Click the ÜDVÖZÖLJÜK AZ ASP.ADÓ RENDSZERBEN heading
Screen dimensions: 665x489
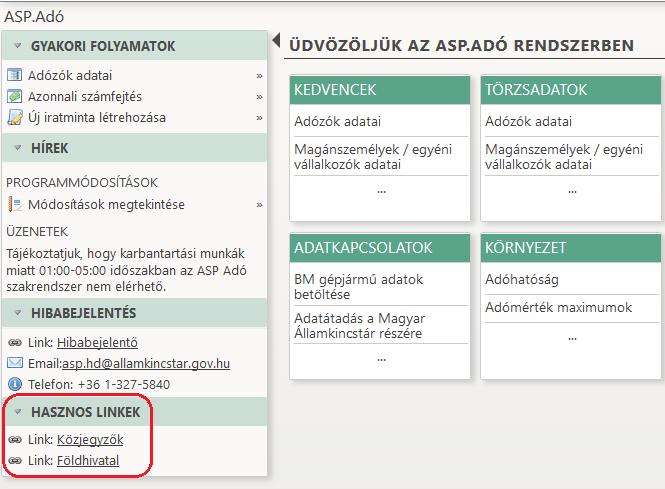pyautogui.click(x=461, y=45)
